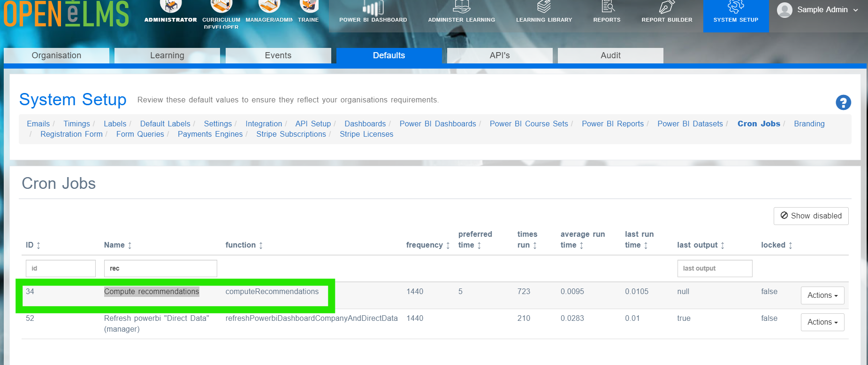Image resolution: width=868 pixels, height=365 pixels.
Task: Focus the Name filter field containing rec
Action: point(160,269)
